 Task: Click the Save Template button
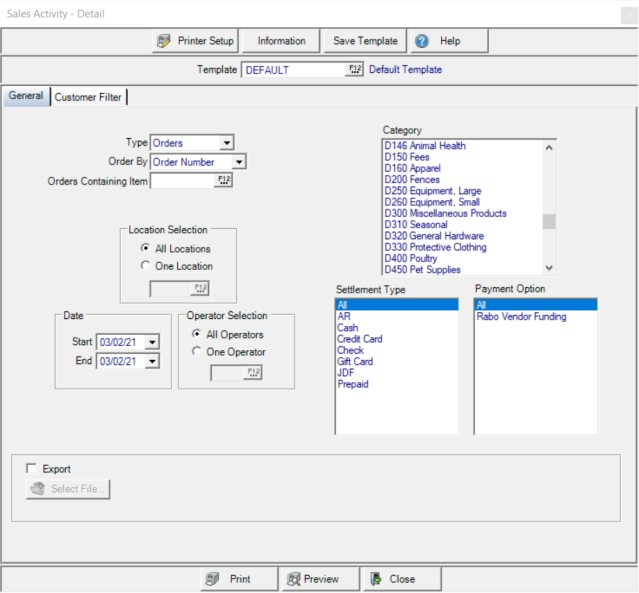(x=365, y=41)
